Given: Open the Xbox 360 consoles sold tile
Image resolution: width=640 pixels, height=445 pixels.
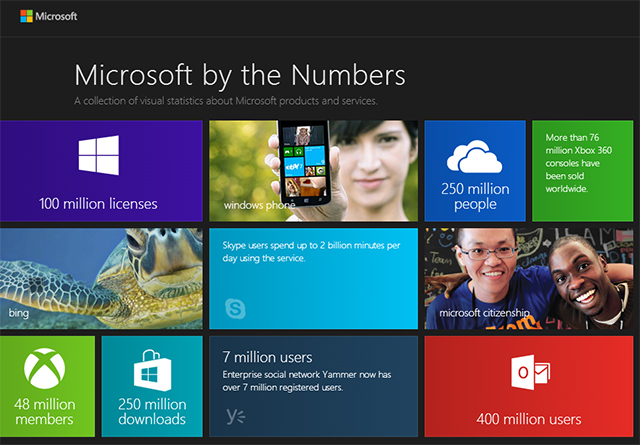Looking at the screenshot, I should (582, 171).
